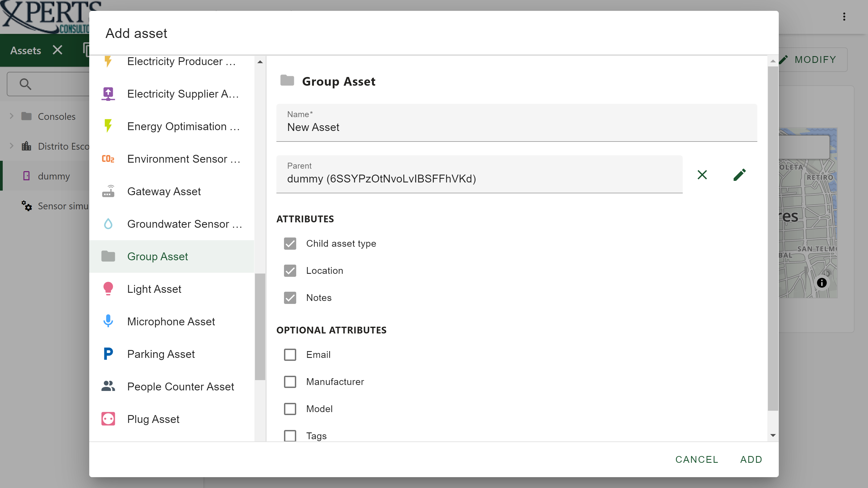Tick the Manufacturer checkbox
The image size is (868, 488).
290,381
